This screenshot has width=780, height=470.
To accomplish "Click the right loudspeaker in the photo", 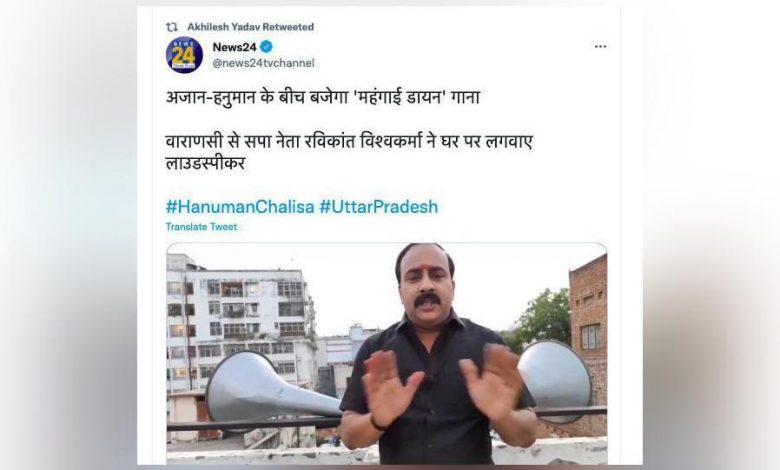I will (x=554, y=377).
